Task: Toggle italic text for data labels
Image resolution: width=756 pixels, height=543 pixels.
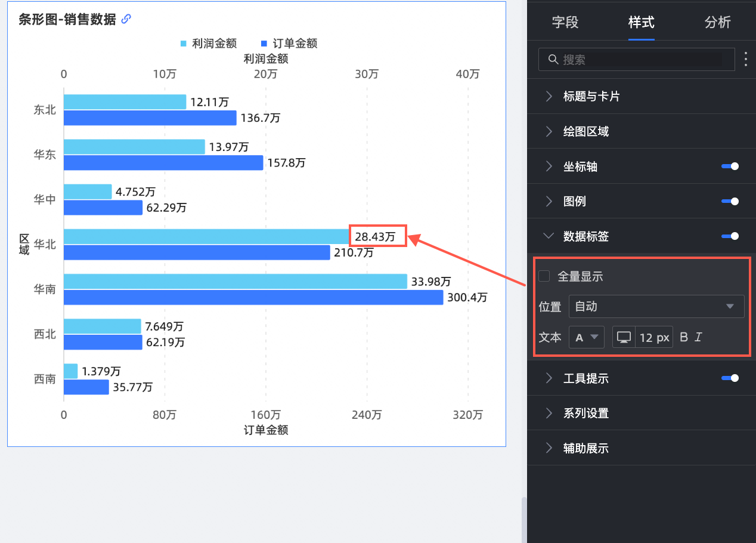Action: pyautogui.click(x=698, y=337)
